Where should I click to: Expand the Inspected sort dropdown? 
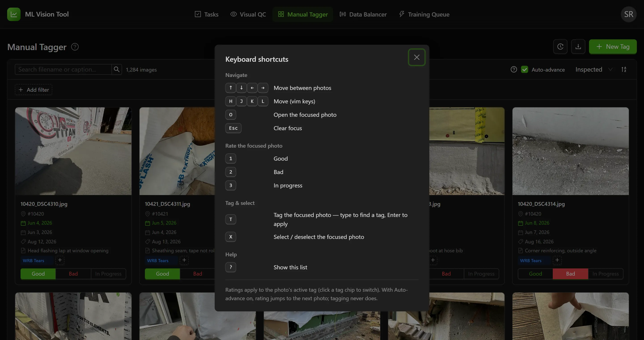tap(594, 70)
